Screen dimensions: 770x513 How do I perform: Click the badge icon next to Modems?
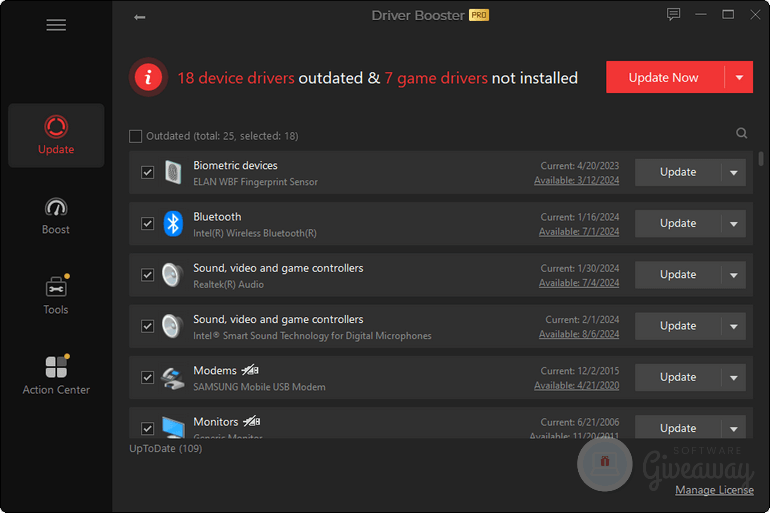click(x=250, y=370)
